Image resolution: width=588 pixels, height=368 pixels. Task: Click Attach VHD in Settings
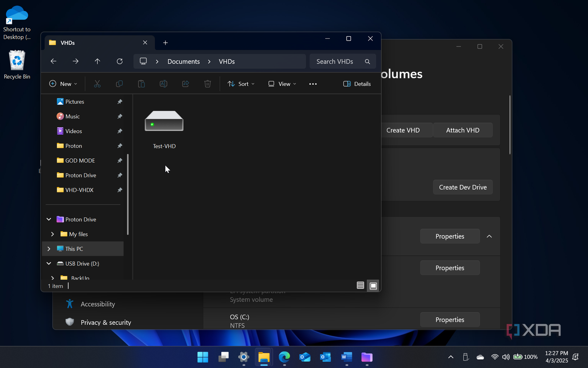pos(463,130)
